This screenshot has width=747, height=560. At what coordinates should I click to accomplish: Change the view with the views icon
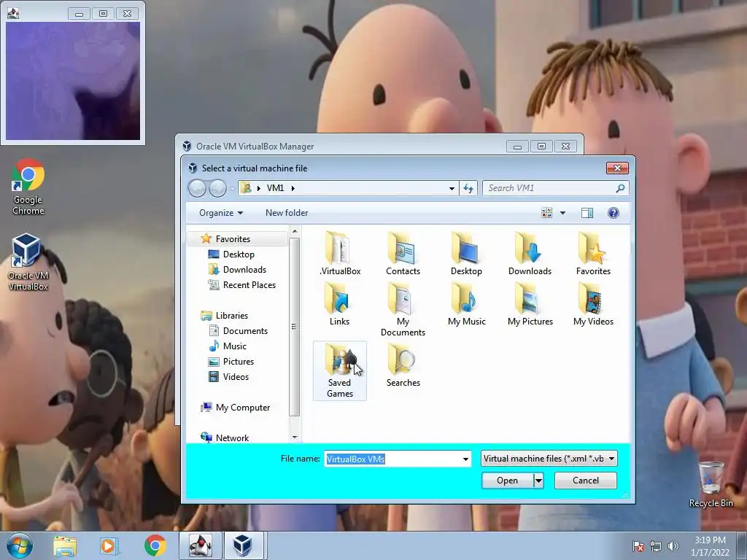547,213
